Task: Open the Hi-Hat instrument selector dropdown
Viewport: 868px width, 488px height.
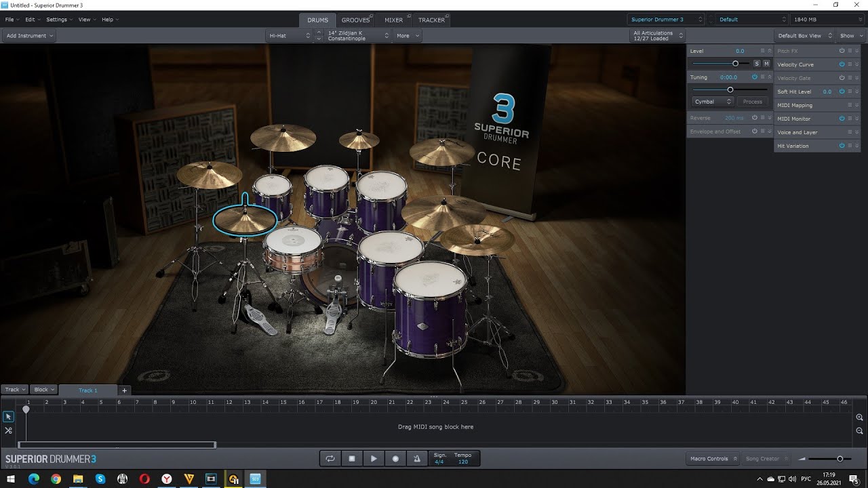Action: pyautogui.click(x=289, y=36)
